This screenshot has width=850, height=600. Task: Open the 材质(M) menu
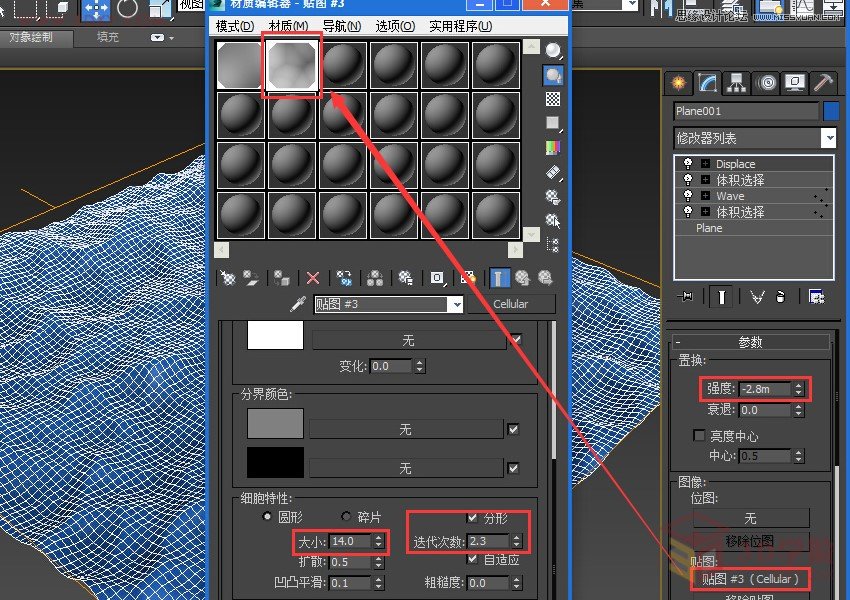tap(288, 26)
